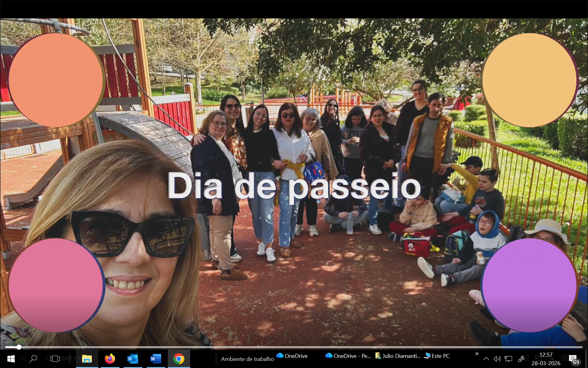588x368 pixels.
Task: Click the volume speaker tray icon
Action: 497,358
